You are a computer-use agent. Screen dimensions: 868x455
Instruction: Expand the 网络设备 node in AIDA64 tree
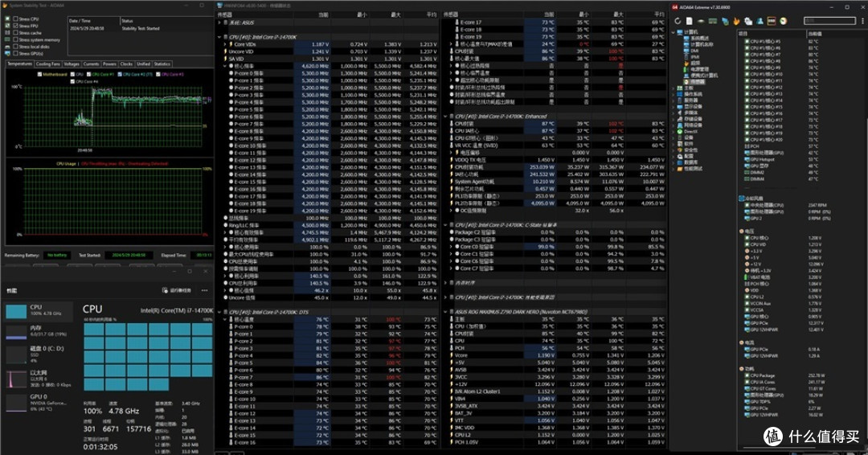coord(675,125)
